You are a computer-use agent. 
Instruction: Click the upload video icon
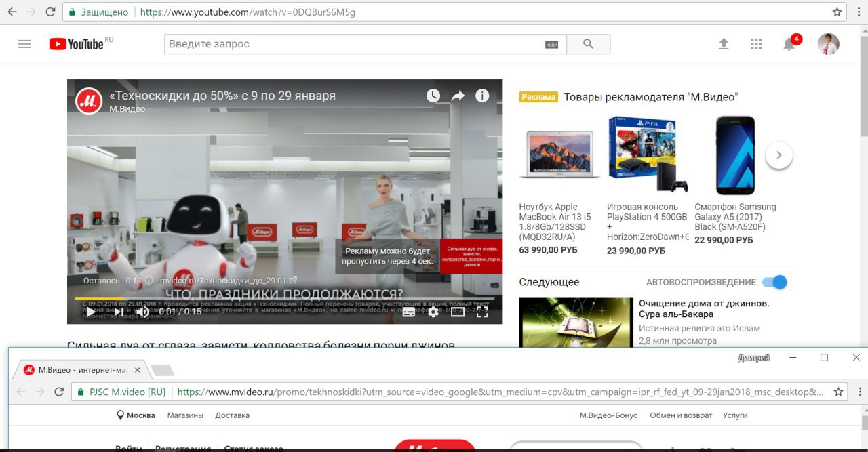tap(724, 44)
